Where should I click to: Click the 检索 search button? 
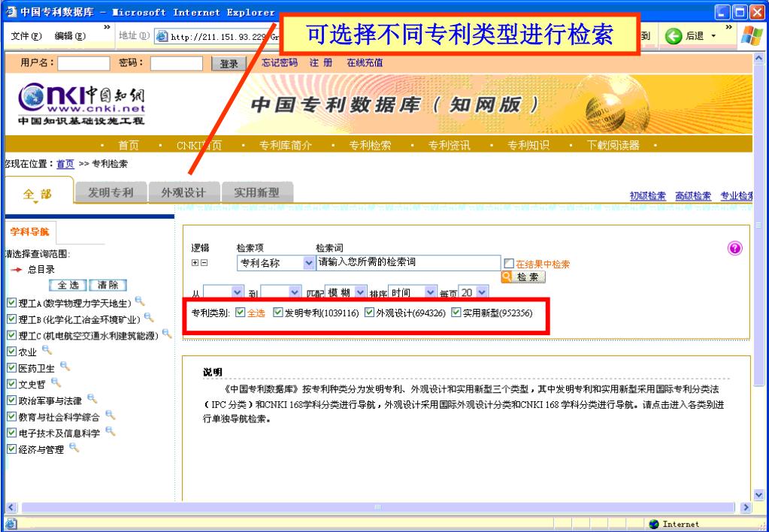pyautogui.click(x=523, y=277)
